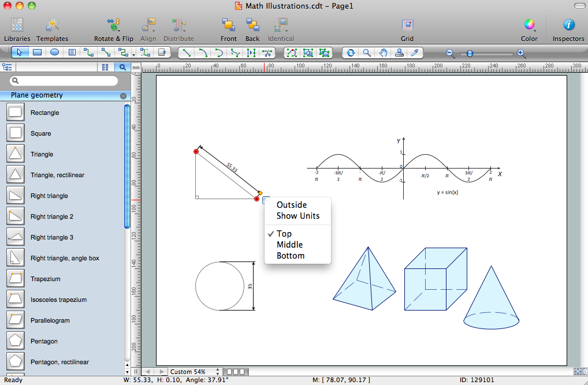Open the Inspectors panel
The height and width of the screenshot is (385, 588).
tap(568, 25)
